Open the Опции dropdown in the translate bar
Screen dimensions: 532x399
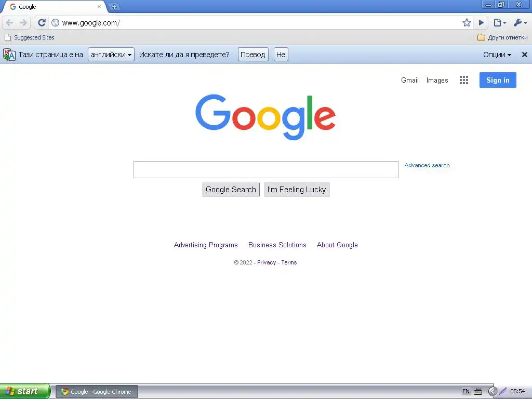497,55
